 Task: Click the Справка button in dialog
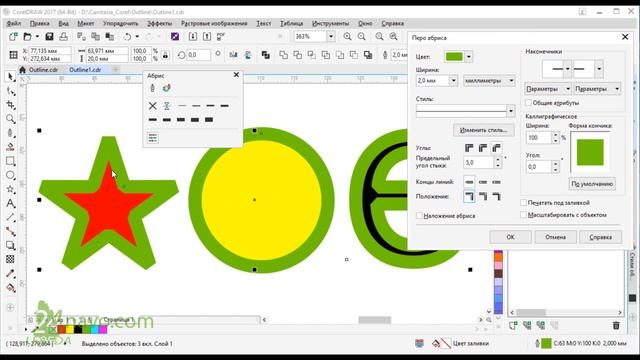click(600, 237)
